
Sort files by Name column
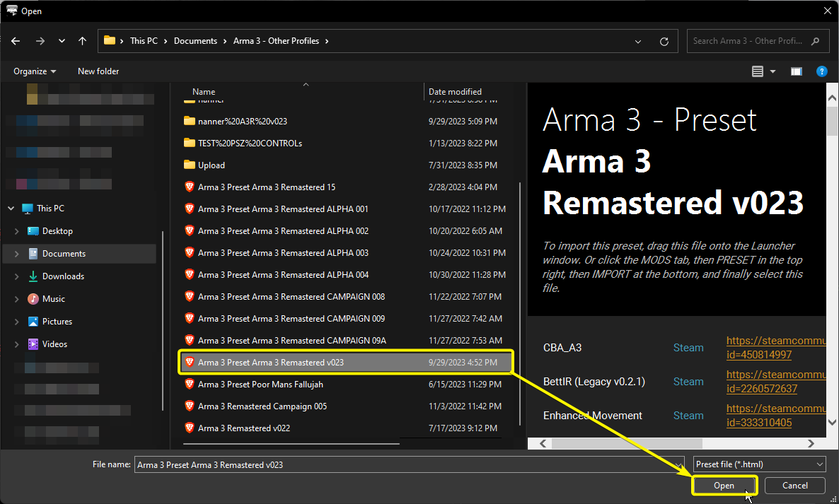pos(204,91)
